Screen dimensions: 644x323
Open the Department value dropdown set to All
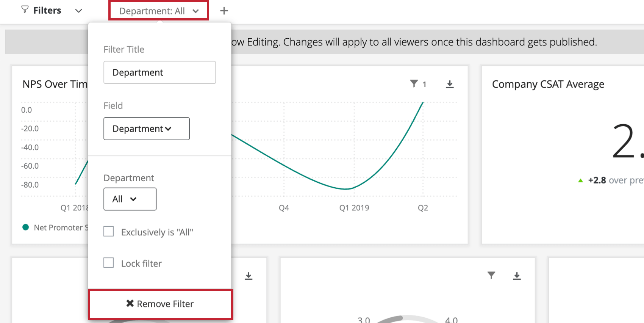[130, 199]
